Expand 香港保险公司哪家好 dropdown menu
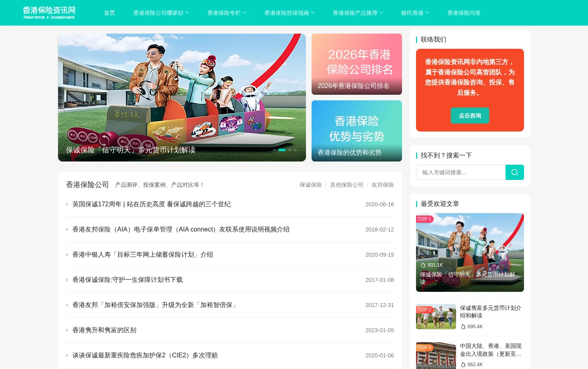The height and width of the screenshot is (369, 588). (x=161, y=13)
